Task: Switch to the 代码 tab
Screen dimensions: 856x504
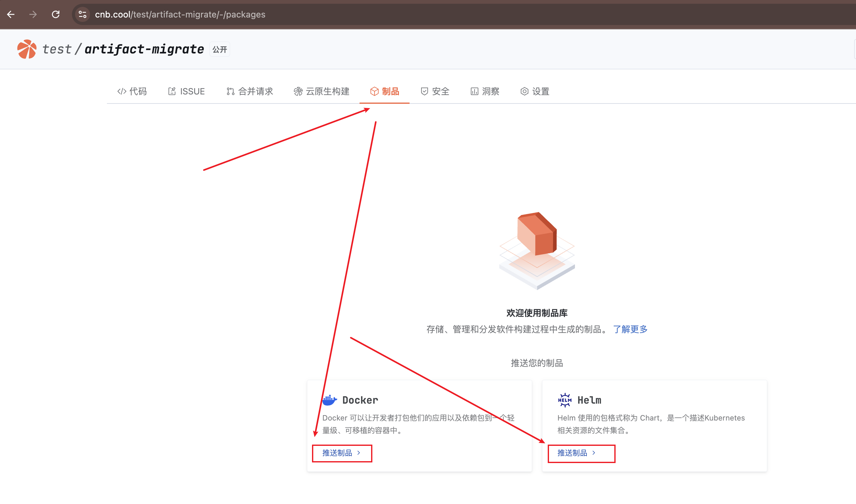Action: (132, 91)
